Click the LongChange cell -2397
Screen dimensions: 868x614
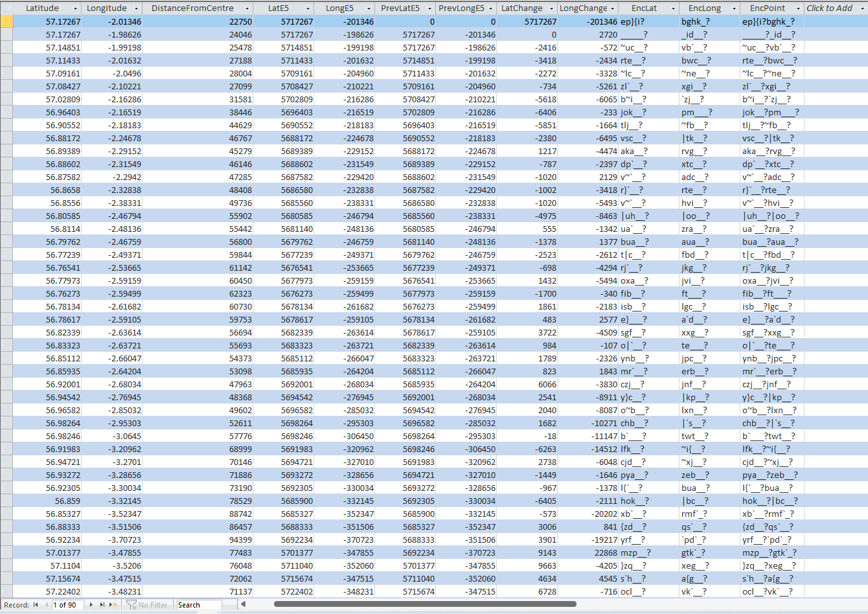click(589, 164)
